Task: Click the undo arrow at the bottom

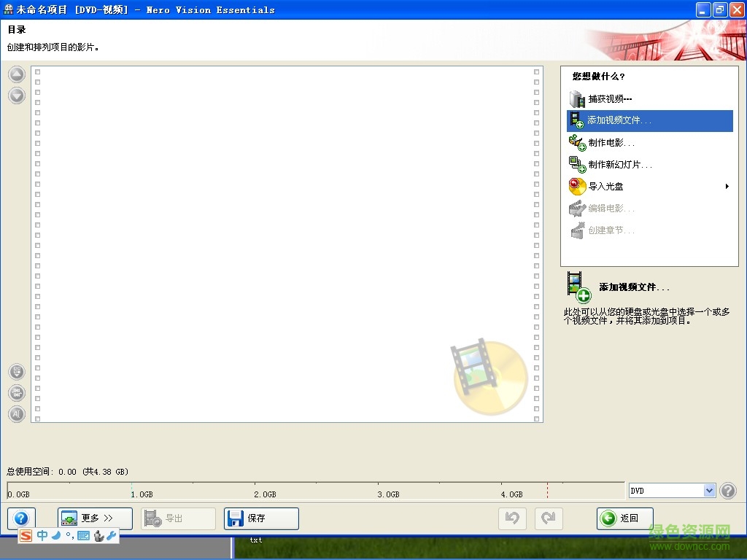Action: [x=512, y=518]
